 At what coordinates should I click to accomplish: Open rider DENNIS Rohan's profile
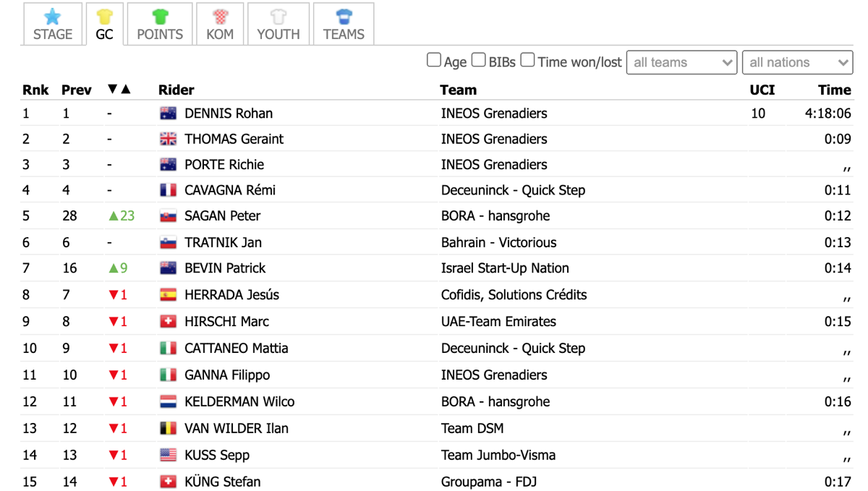point(229,114)
